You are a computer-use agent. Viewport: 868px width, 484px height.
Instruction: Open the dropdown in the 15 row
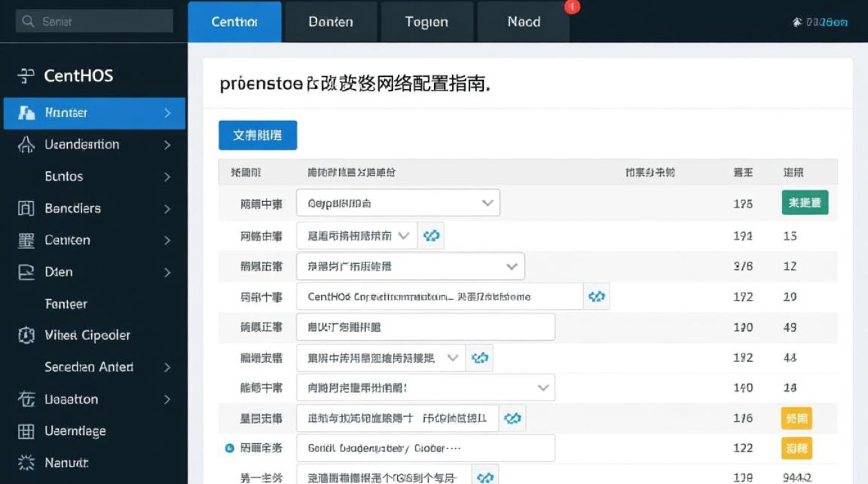tap(357, 236)
